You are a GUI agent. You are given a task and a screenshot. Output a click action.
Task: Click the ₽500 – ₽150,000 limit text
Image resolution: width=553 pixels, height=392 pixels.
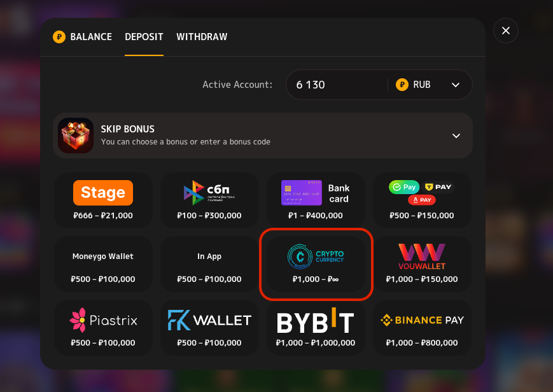tap(422, 216)
